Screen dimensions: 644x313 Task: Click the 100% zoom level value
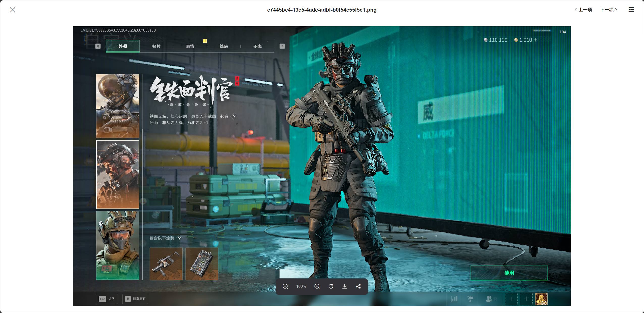(x=301, y=286)
